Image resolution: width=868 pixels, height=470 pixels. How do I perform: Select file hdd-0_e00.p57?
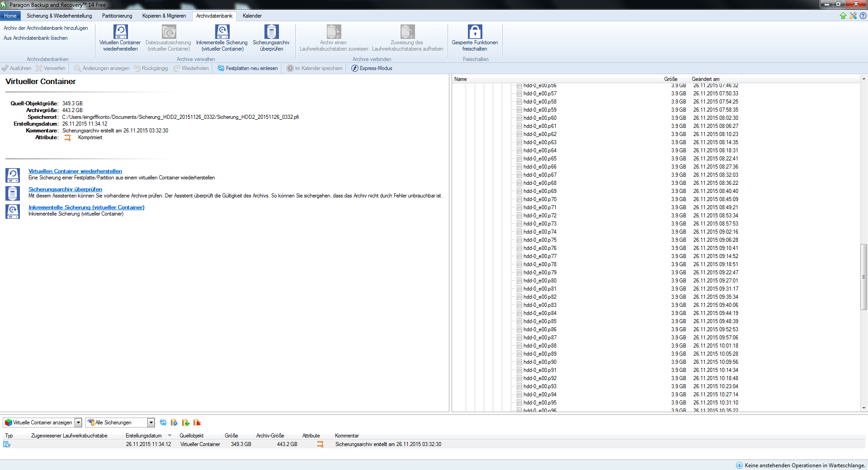[540, 94]
